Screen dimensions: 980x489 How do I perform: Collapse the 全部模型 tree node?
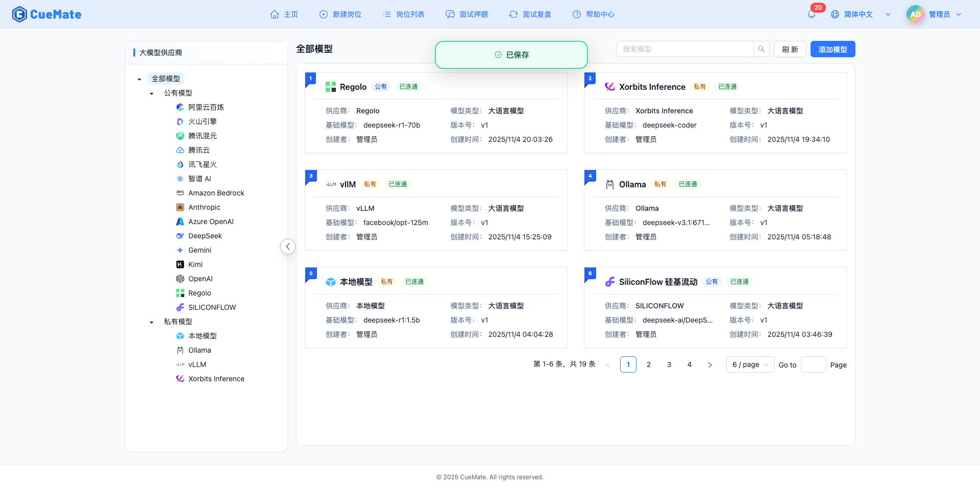(139, 79)
